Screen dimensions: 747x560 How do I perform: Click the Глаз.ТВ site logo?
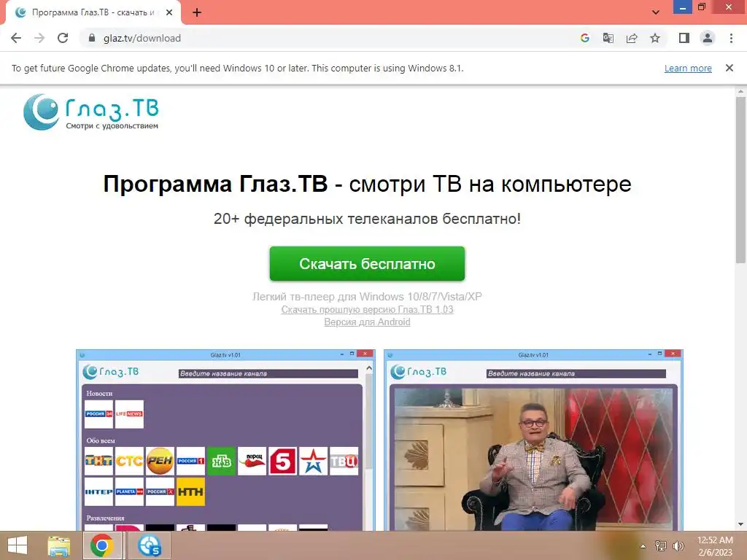click(x=91, y=112)
